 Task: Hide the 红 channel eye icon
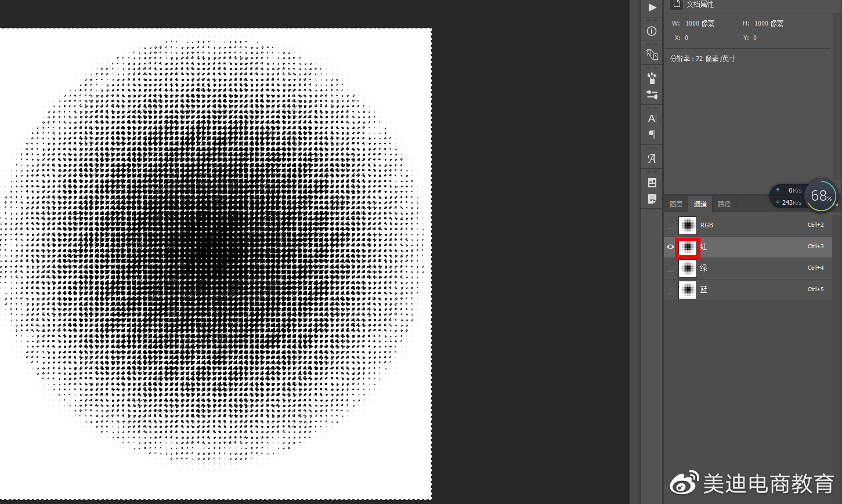click(670, 247)
